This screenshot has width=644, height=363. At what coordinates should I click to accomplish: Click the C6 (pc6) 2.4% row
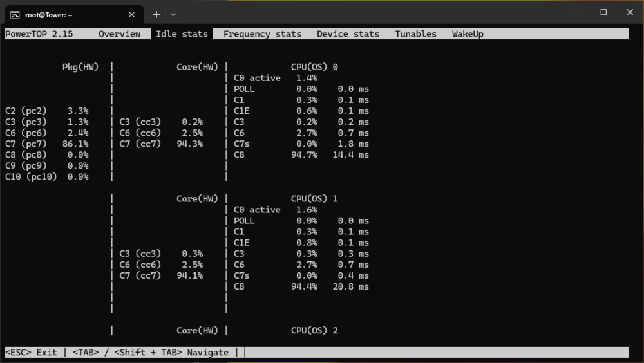(47, 133)
